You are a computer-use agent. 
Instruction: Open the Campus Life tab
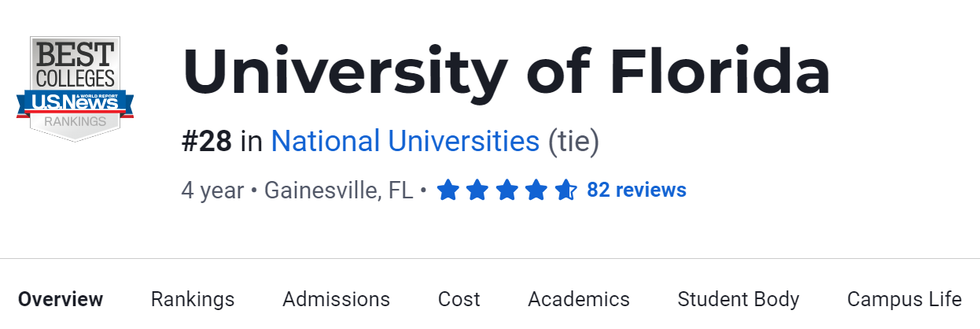[904, 299]
